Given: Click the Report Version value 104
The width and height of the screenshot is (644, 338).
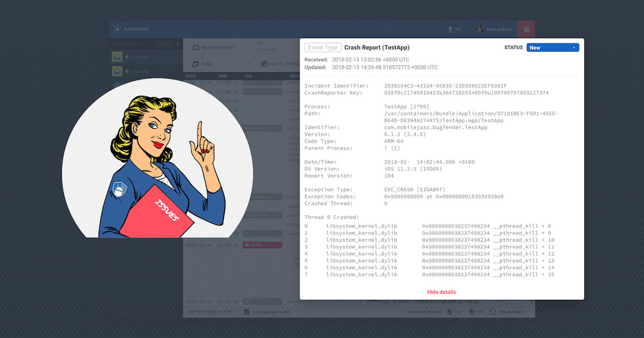Looking at the screenshot, I should pos(389,176).
